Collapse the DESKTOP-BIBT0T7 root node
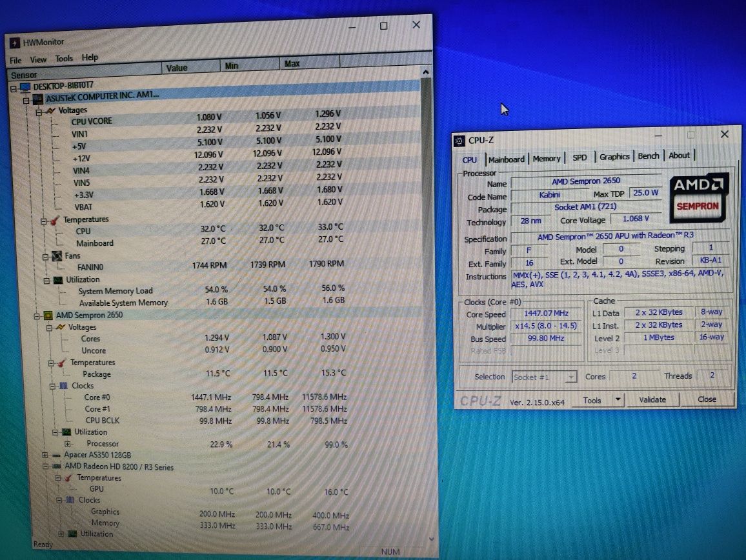The width and height of the screenshot is (746, 560). click(x=14, y=89)
